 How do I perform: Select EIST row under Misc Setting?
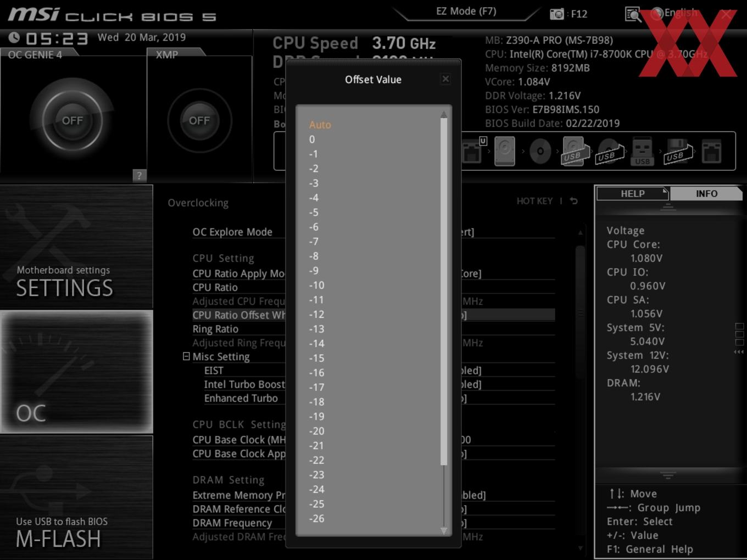pos(214,371)
